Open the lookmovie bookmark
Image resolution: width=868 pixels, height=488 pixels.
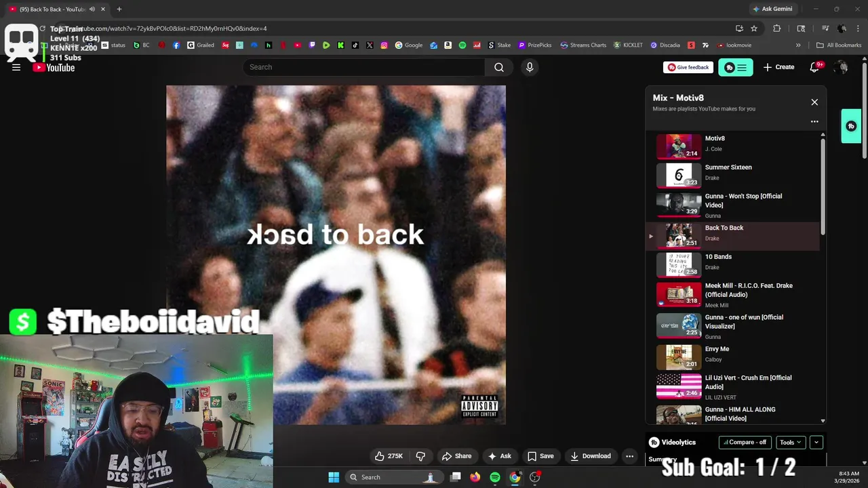[x=733, y=45]
